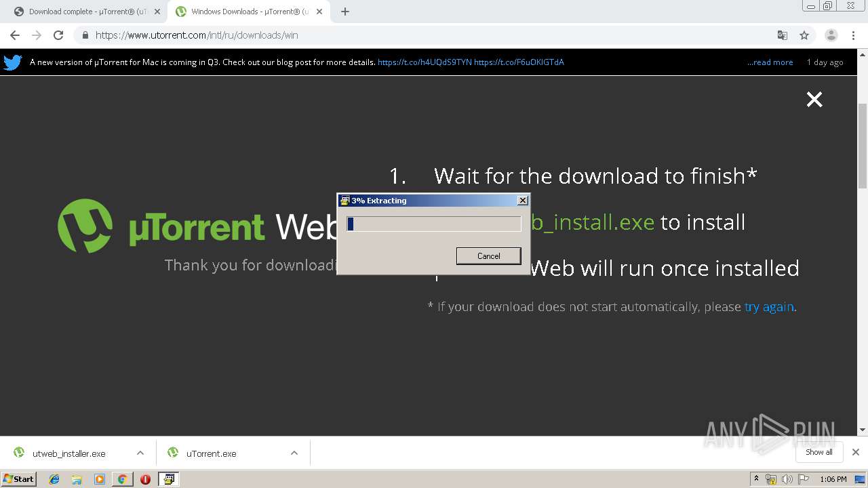
Task: Click the installer taskbar icon
Action: 168,479
